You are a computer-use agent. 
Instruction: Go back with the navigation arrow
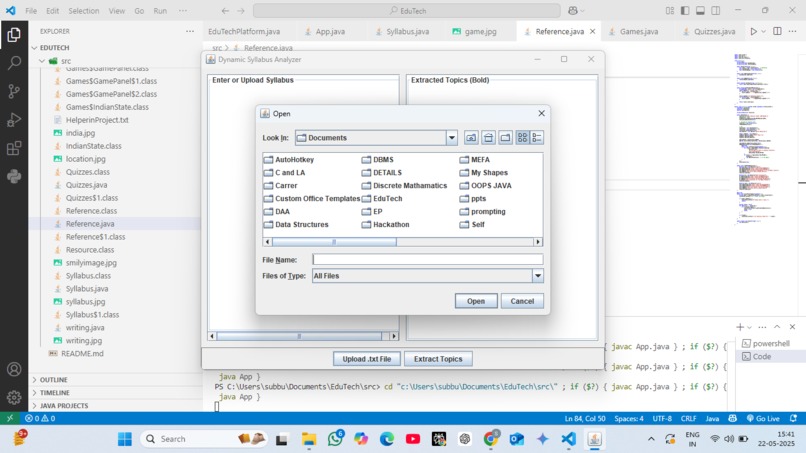[225, 10]
